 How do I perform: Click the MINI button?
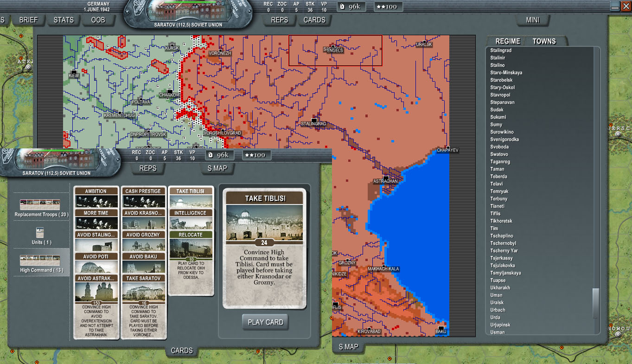coord(532,20)
